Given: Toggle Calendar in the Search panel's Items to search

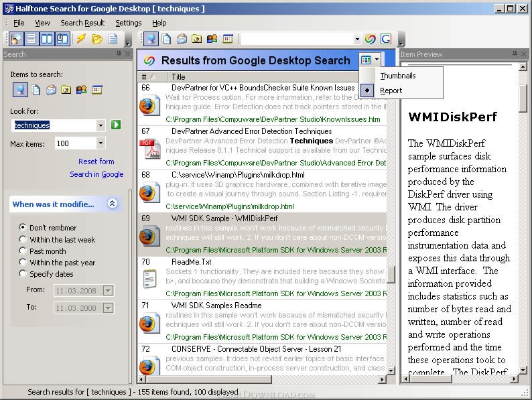Looking at the screenshot, I should [x=97, y=90].
